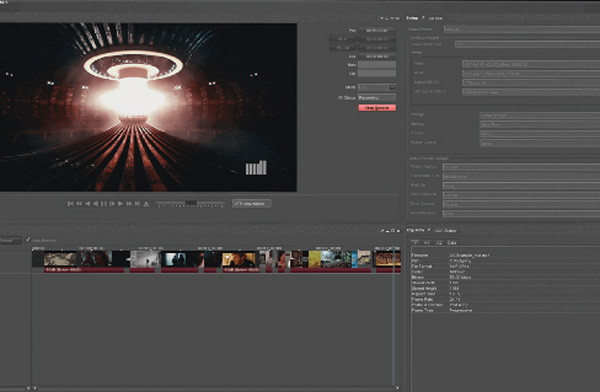The height and width of the screenshot is (392, 600).
Task: Click the eject icon in the transport bar
Action: 146,204
